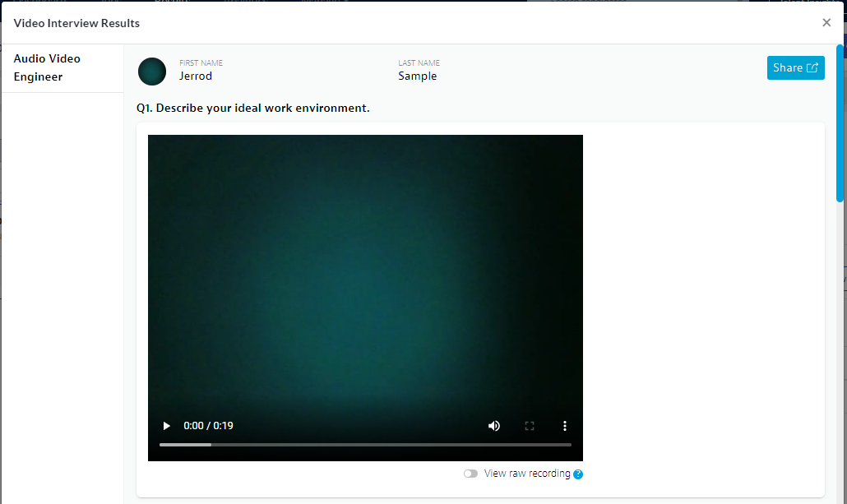The width and height of the screenshot is (847, 504).
Task: Open the video more options menu
Action: point(564,426)
